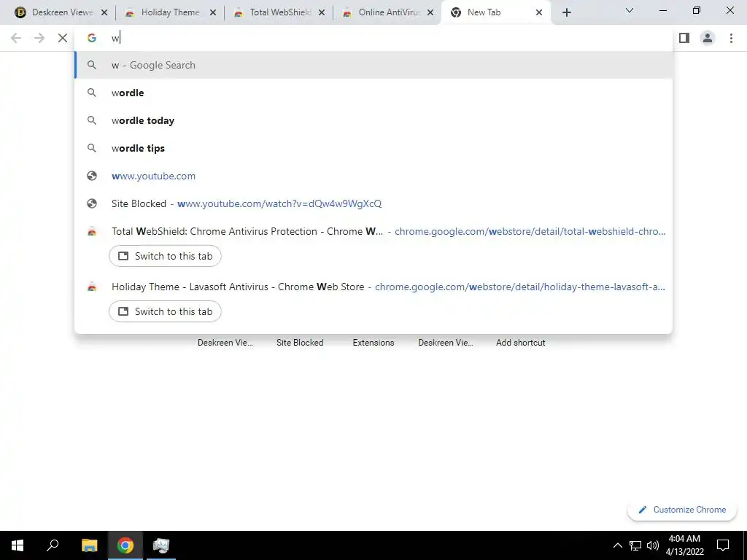The height and width of the screenshot is (560, 747).
Task: Select the Holiday Theme Lavasoft suggestion
Action: pyautogui.click(x=373, y=287)
